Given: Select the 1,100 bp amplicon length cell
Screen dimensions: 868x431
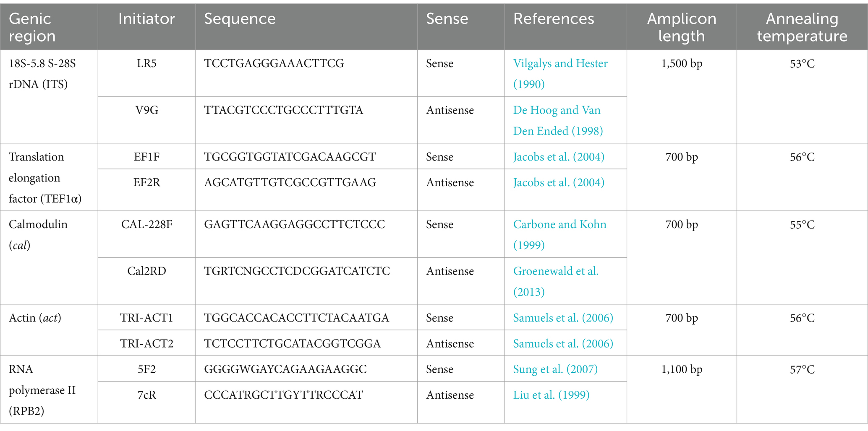Looking at the screenshot, I should coord(682,389).
